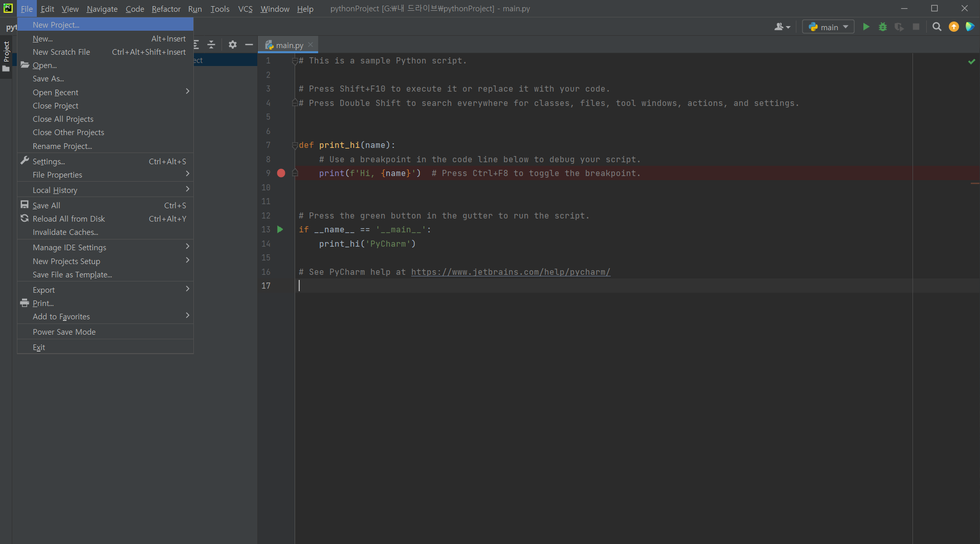Open the Tools menu
The height and width of the screenshot is (544, 980).
(220, 9)
